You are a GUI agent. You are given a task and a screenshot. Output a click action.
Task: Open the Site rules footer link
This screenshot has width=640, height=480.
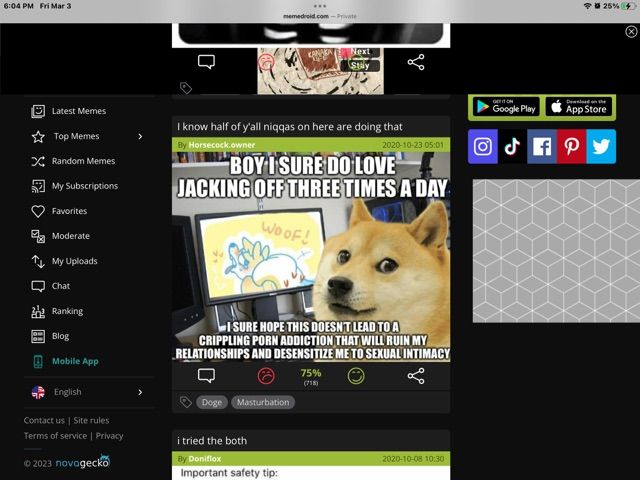[x=91, y=420]
